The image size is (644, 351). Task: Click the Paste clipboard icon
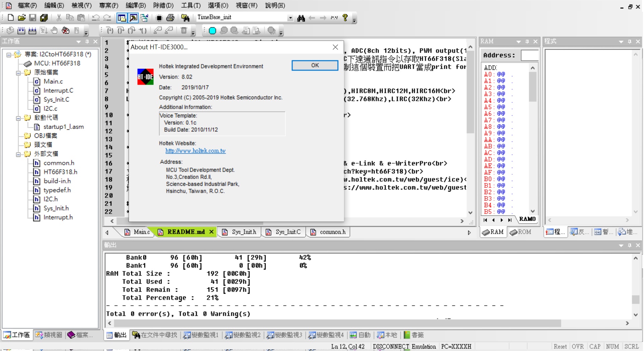click(81, 18)
